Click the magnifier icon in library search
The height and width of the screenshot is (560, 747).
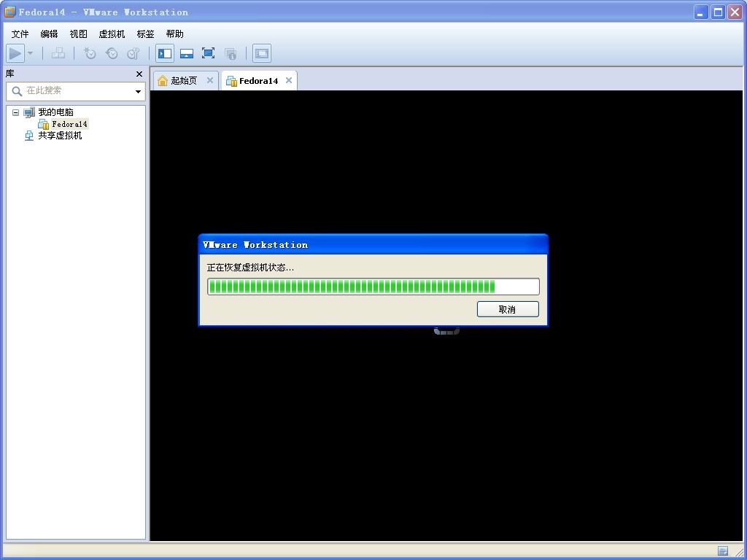[x=18, y=91]
